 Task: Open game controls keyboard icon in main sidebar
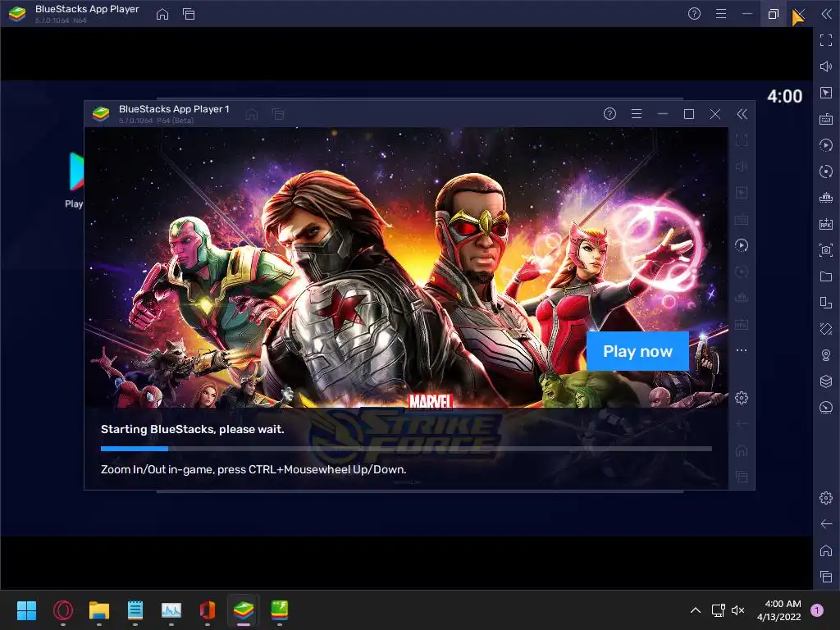coord(825,119)
